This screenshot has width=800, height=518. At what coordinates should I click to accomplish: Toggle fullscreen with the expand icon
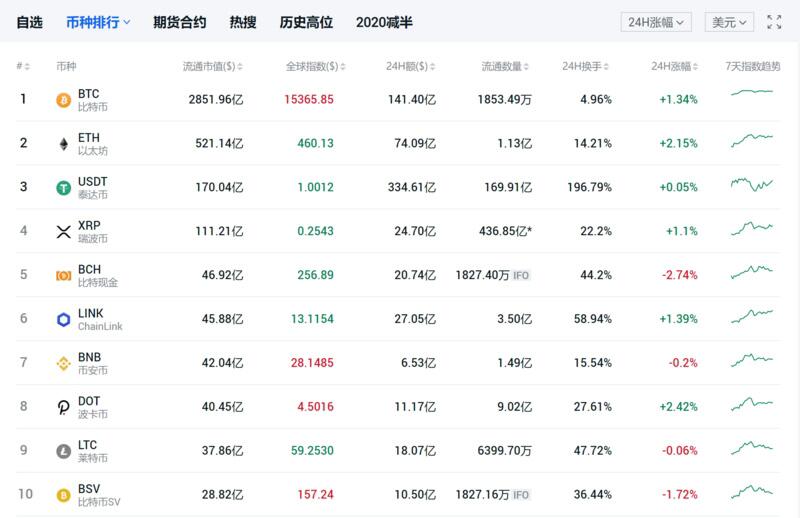click(x=774, y=22)
